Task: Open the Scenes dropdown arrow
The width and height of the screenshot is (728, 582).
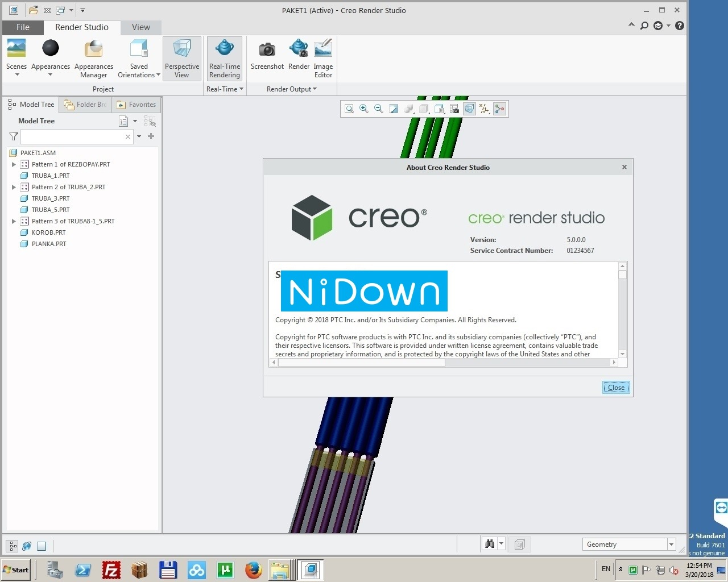Action: (x=17, y=75)
